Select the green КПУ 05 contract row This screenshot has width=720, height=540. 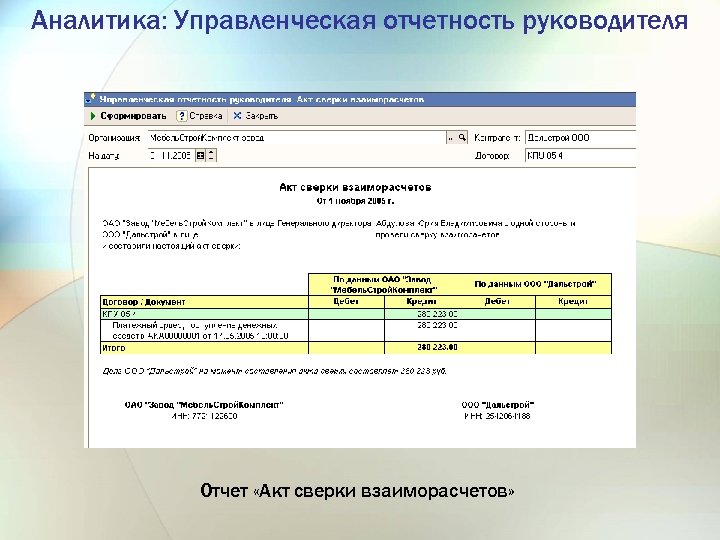[x=356, y=314]
